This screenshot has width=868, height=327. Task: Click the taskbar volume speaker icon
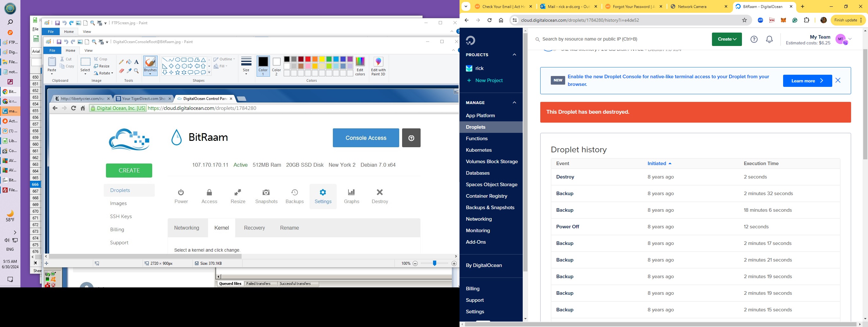[x=7, y=240]
